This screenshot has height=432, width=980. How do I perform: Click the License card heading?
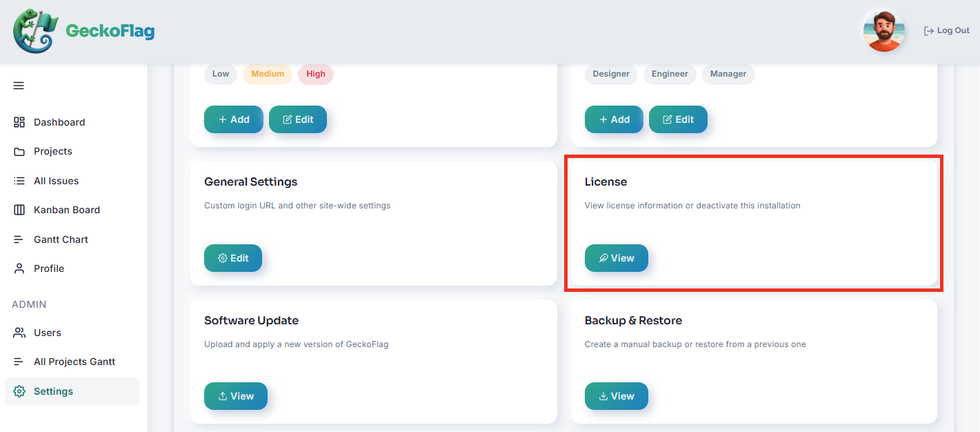click(606, 182)
